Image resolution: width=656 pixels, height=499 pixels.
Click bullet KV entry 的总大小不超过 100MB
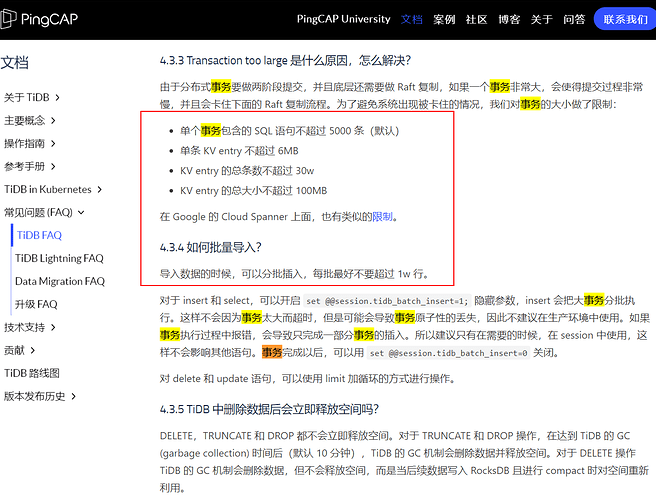pyautogui.click(x=254, y=191)
